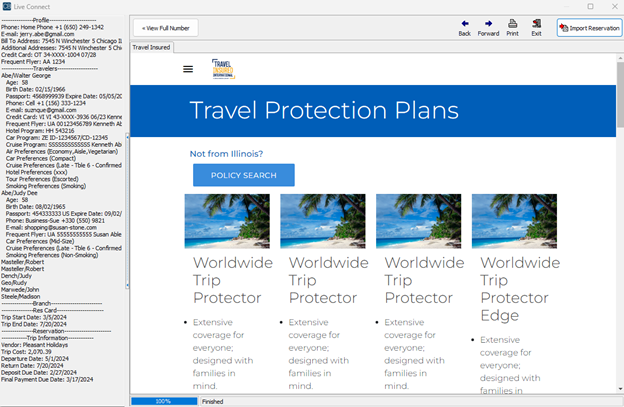Click beach thumbnail above Worldwide Trip Protector Edge
This screenshot has width=624, height=407.
pos(514,221)
